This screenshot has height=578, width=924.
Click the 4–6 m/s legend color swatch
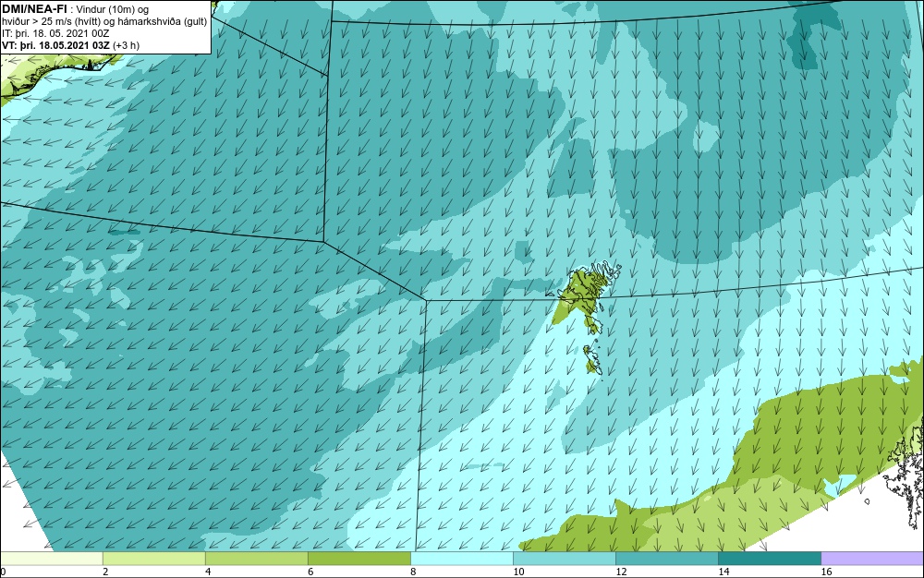[257, 559]
